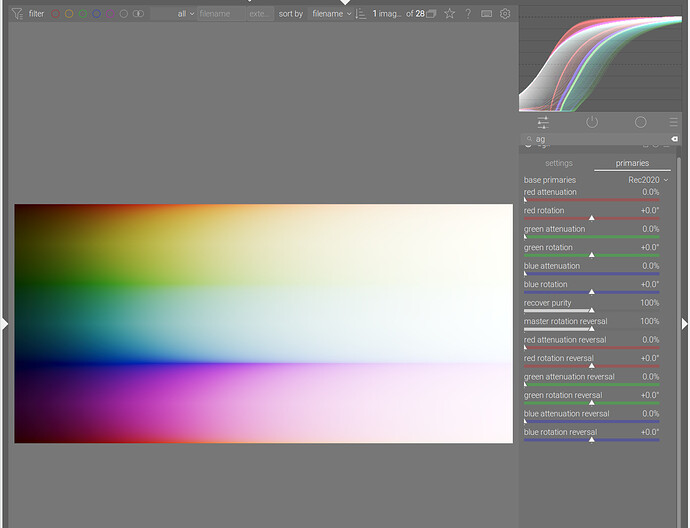Toggle the blue color label filter

(x=96, y=14)
